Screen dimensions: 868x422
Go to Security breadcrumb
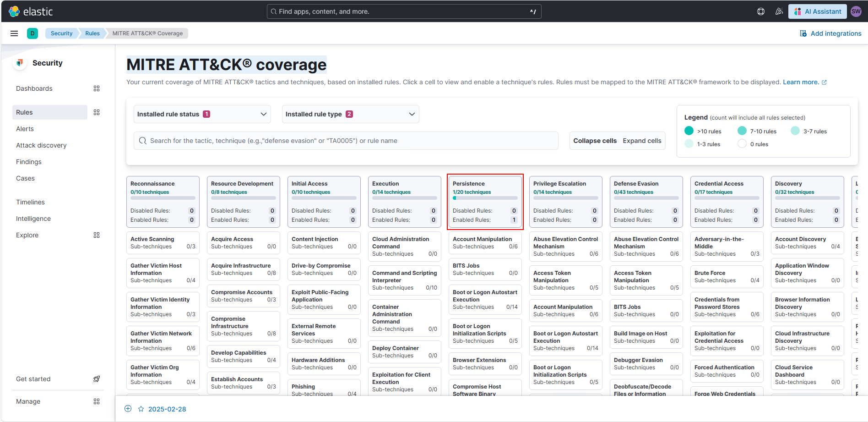coord(61,33)
